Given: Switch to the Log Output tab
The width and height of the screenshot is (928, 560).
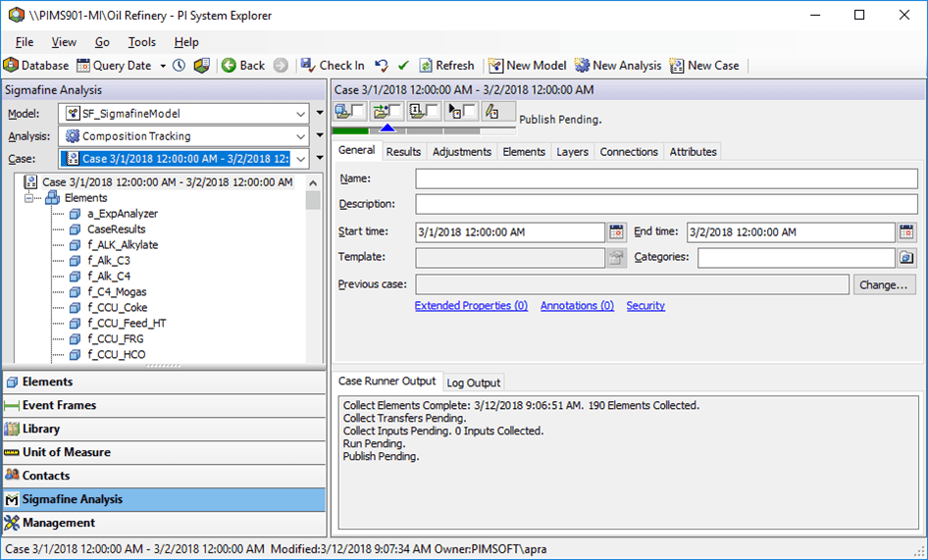Looking at the screenshot, I should 474,383.
